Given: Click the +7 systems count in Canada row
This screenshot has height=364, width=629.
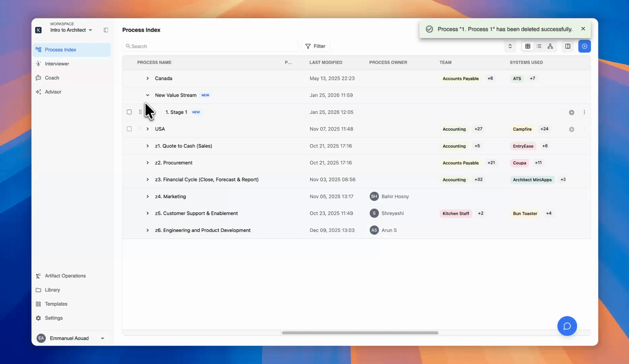Looking at the screenshot, I should click(532, 78).
